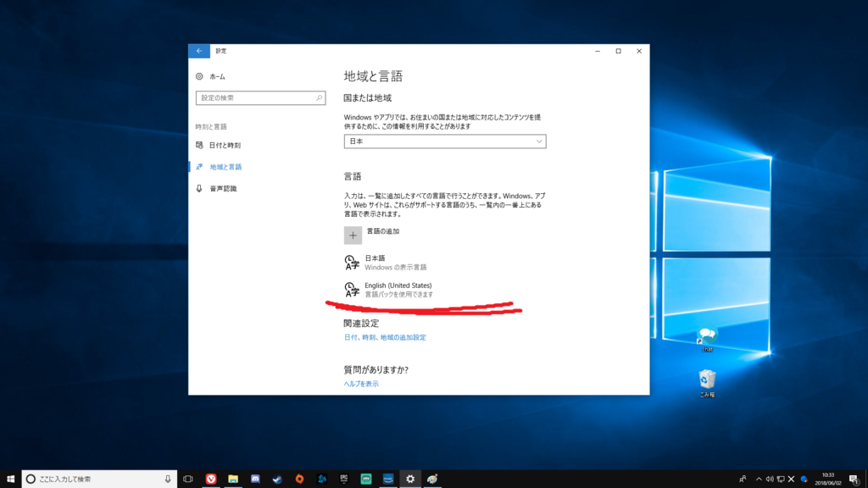Minimize the Settings window
The image size is (868, 488).
[x=598, y=51]
